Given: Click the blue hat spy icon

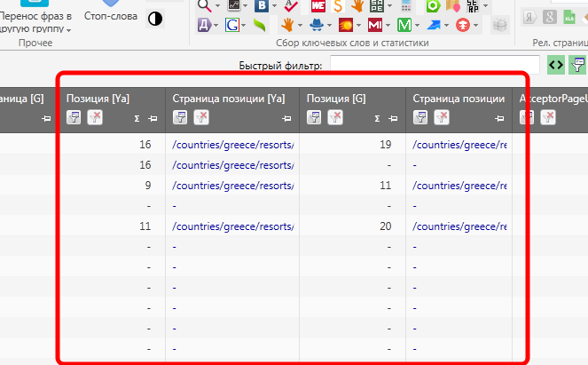Looking at the screenshot, I should click(317, 25).
